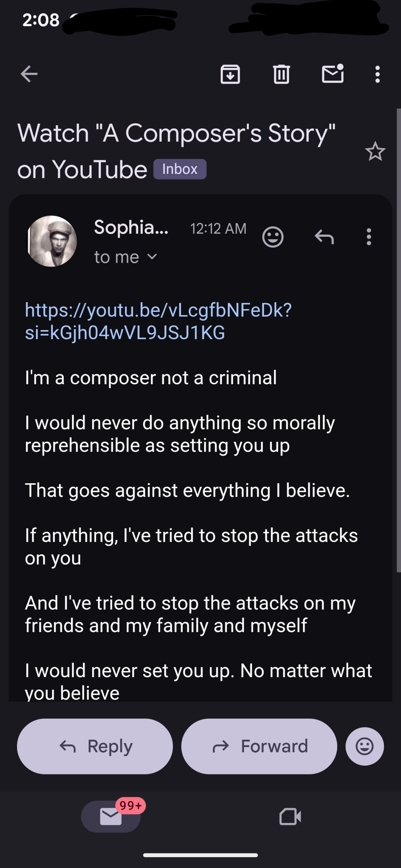Tap the back arrow to leave email

tap(29, 74)
